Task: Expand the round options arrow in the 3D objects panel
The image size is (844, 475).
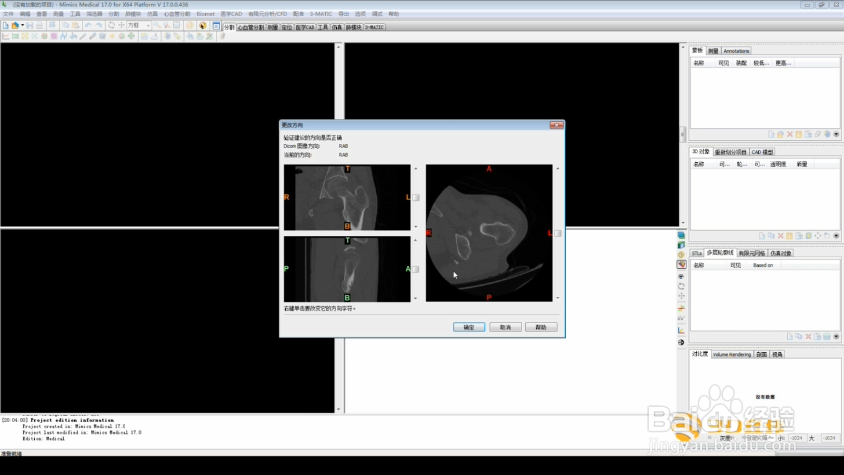Action: click(836, 236)
